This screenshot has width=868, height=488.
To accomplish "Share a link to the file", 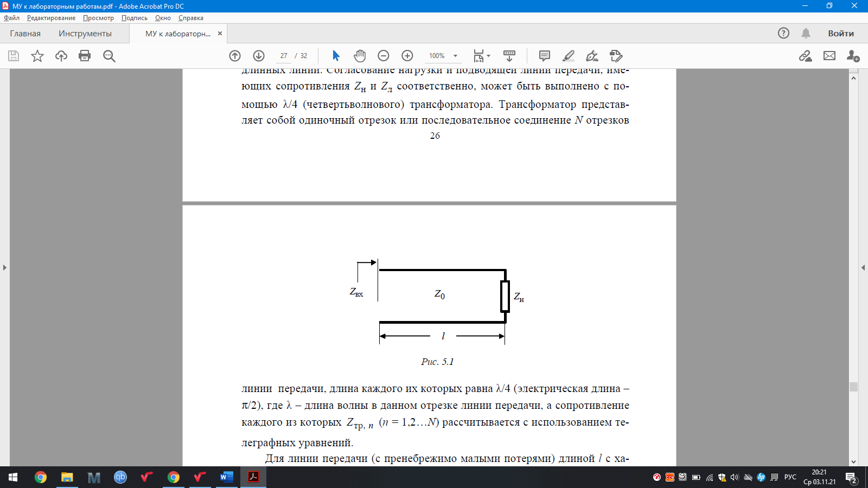I will 806,56.
